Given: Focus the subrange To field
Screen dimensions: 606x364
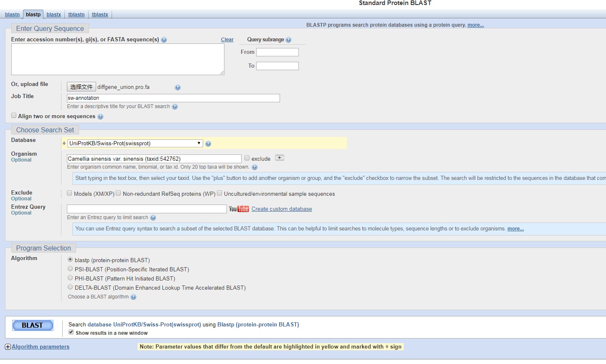Looking at the screenshot, I should [x=278, y=66].
